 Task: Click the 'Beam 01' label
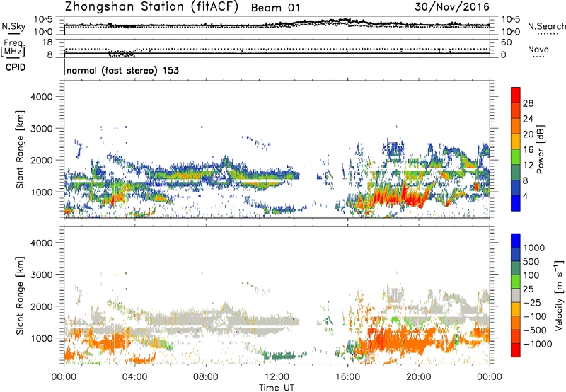click(275, 8)
